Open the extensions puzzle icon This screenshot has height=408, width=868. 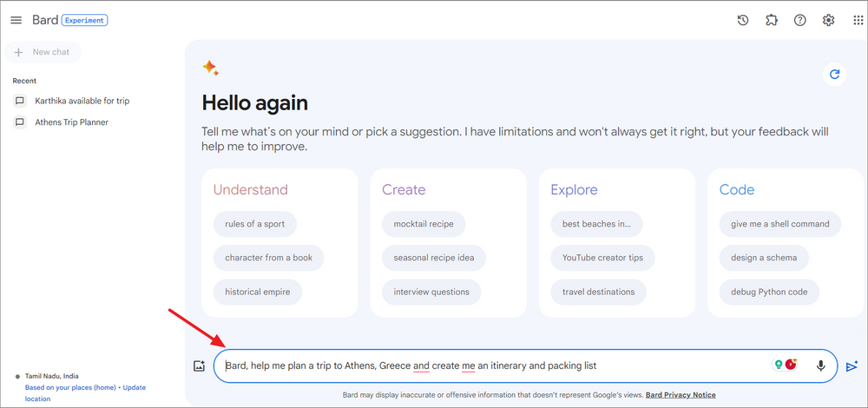point(771,21)
